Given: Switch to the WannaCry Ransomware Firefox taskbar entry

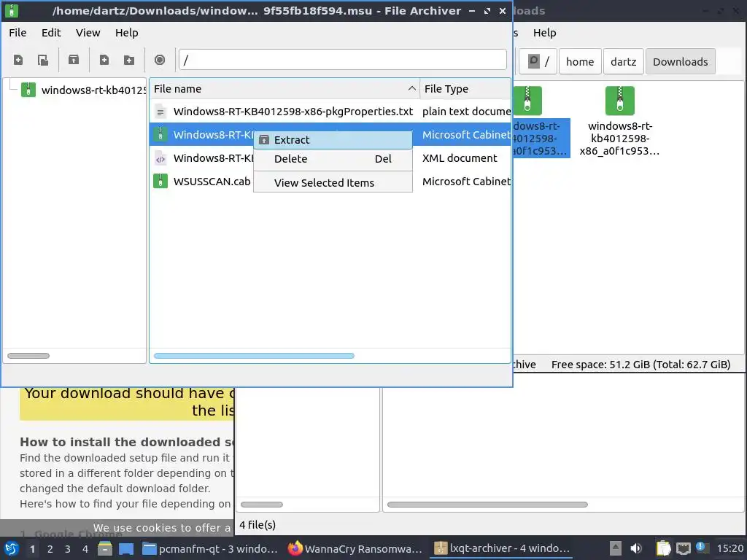Looking at the screenshot, I should 356,548.
